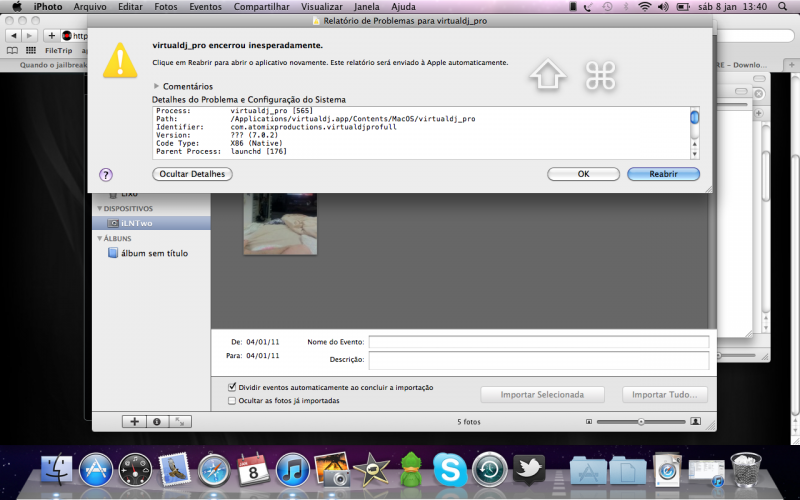Image resolution: width=800 pixels, height=500 pixels.
Task: Click the Time Machine menu bar icon
Action: point(607,7)
